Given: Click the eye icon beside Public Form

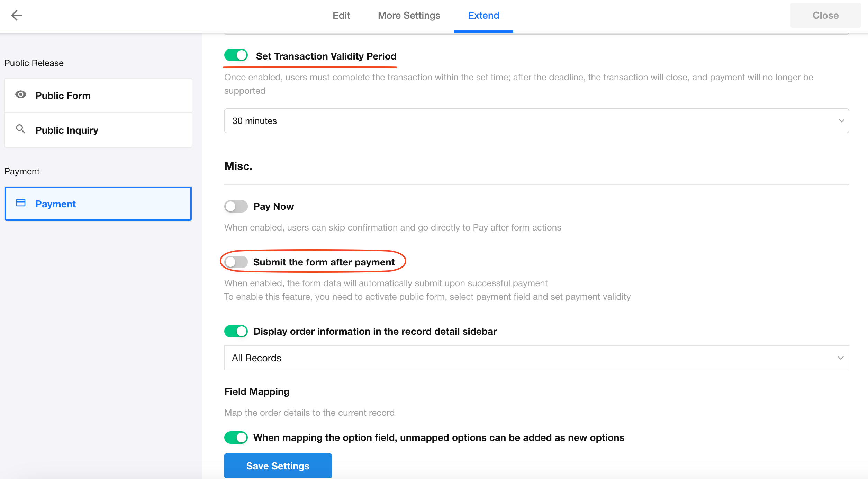Looking at the screenshot, I should coord(21,94).
